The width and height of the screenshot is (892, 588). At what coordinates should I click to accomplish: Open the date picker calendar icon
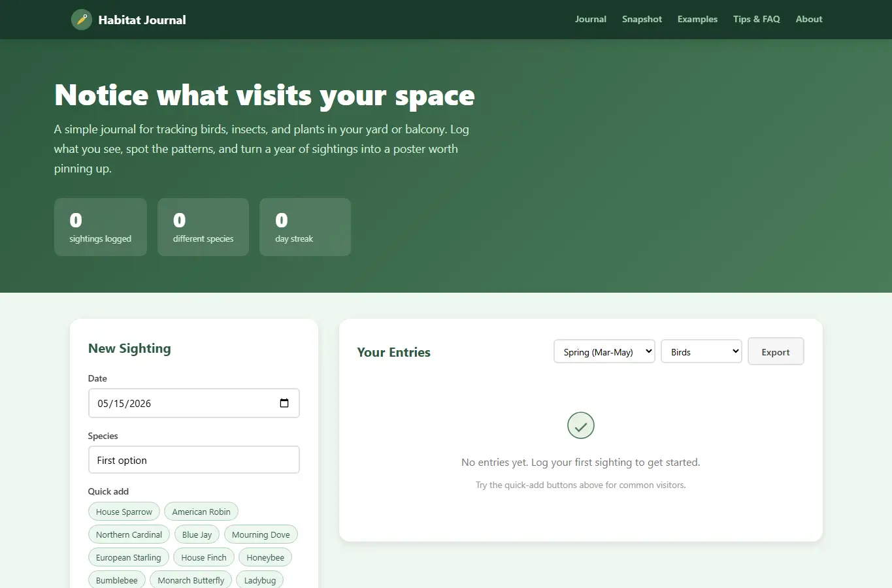pos(284,403)
